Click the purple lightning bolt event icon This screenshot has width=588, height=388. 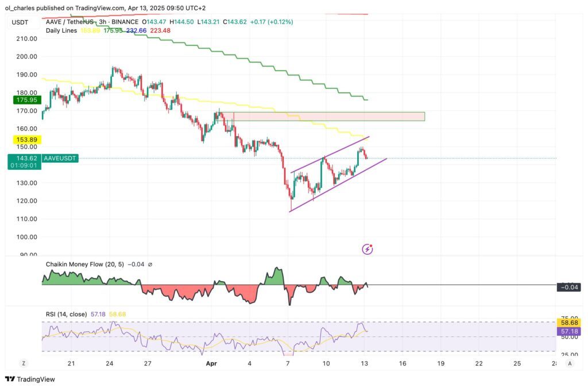367,249
